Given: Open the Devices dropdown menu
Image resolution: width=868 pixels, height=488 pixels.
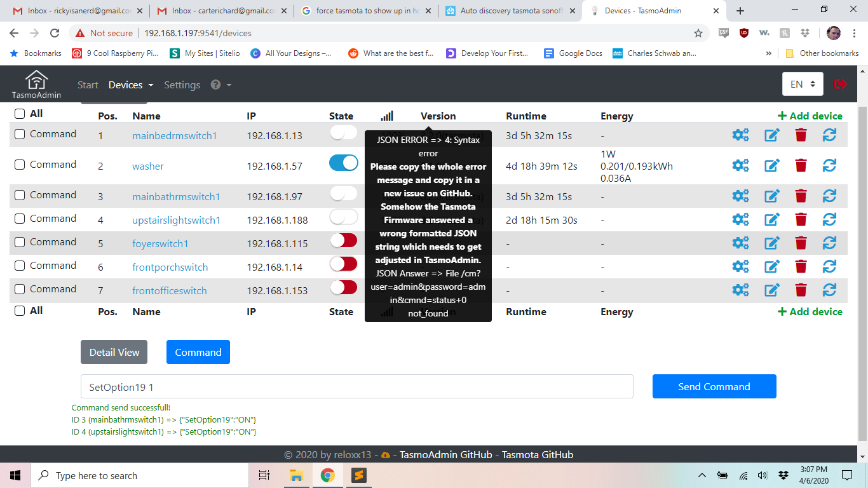Looking at the screenshot, I should coord(130,85).
